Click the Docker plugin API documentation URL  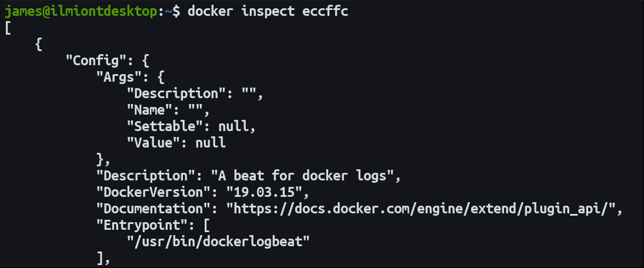click(425, 209)
